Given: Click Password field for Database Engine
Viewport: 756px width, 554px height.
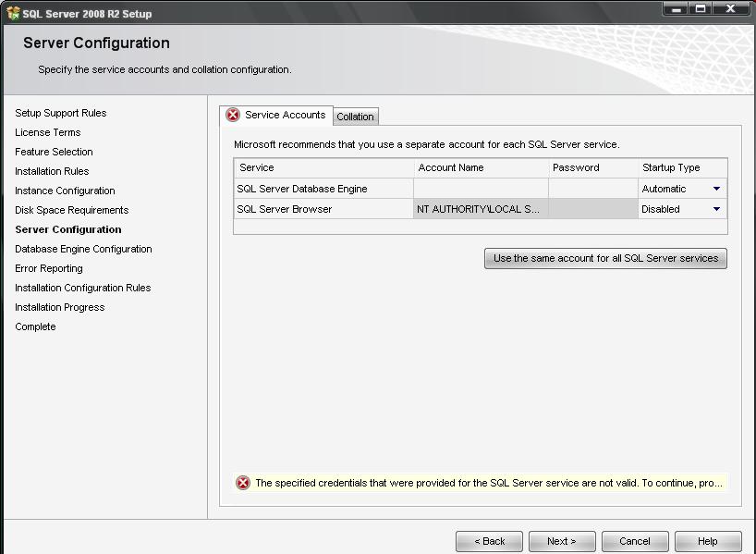Looking at the screenshot, I should 592,189.
